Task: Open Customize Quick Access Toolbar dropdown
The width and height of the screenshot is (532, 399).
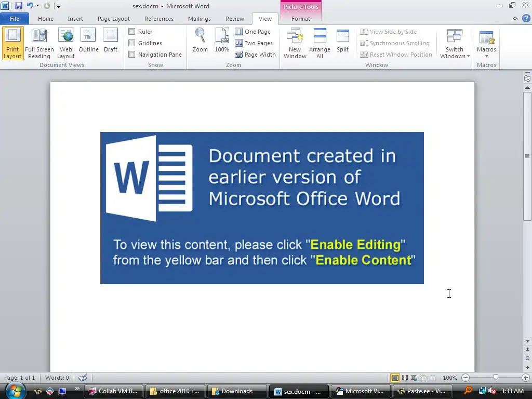Action: pos(58,6)
